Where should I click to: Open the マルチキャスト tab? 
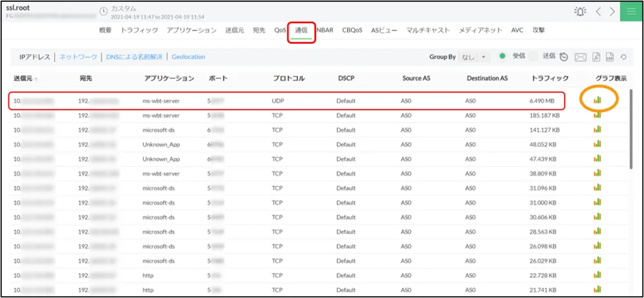click(428, 30)
